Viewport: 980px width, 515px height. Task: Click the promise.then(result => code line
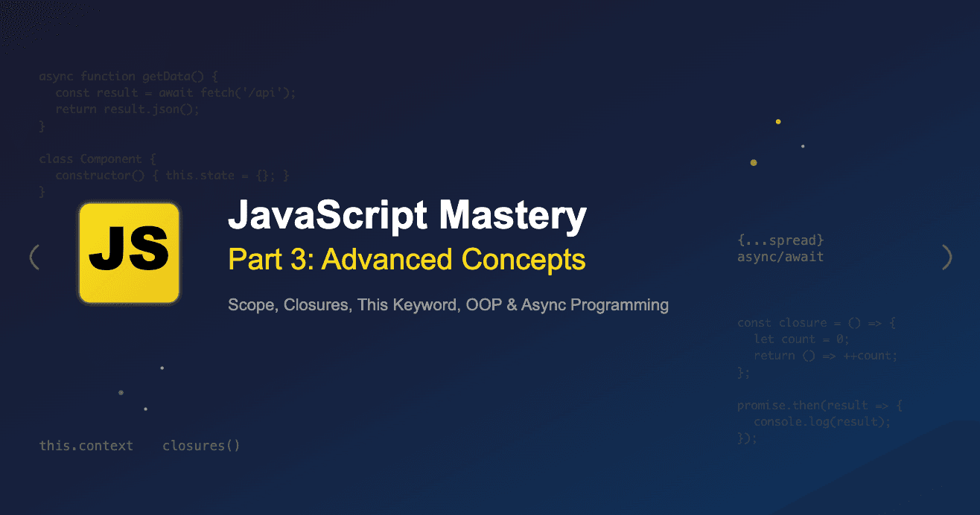pyautogui.click(x=819, y=406)
